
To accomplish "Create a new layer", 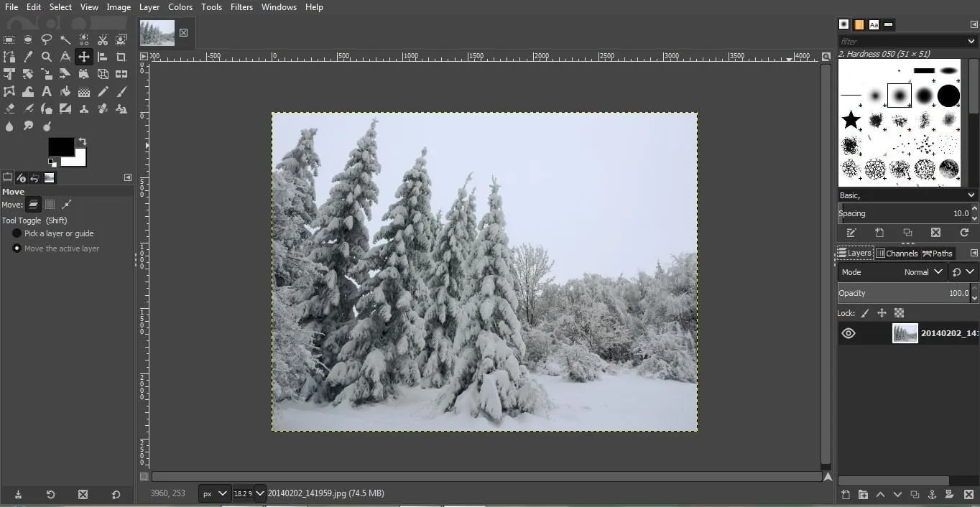I will pyautogui.click(x=846, y=494).
